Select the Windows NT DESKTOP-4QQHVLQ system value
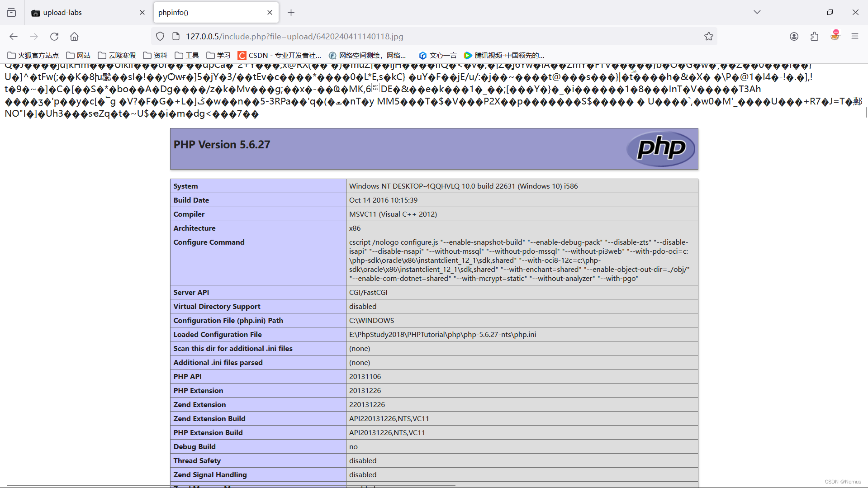The height and width of the screenshot is (488, 868). click(x=463, y=186)
